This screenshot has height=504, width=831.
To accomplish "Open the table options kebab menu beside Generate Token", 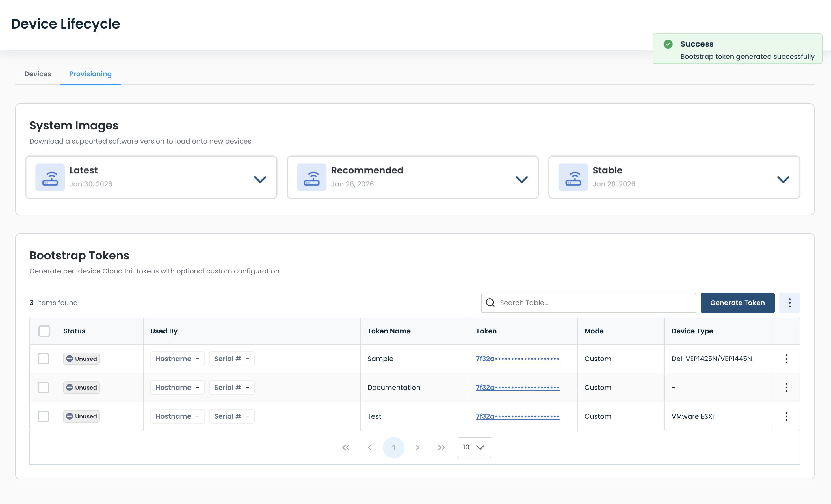I will click(x=789, y=303).
